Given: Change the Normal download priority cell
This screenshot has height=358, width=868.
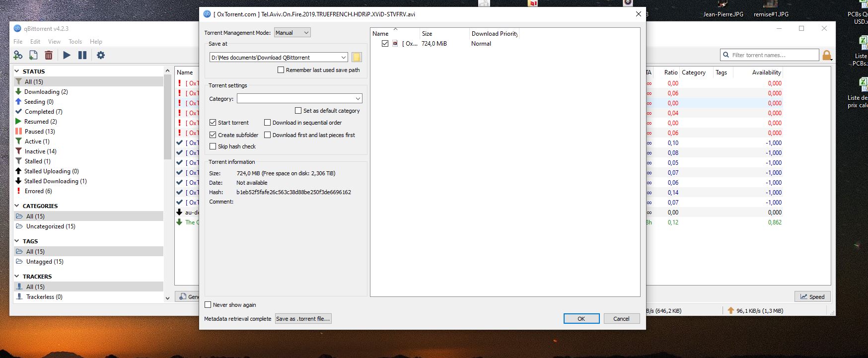Looking at the screenshot, I should click(x=481, y=44).
